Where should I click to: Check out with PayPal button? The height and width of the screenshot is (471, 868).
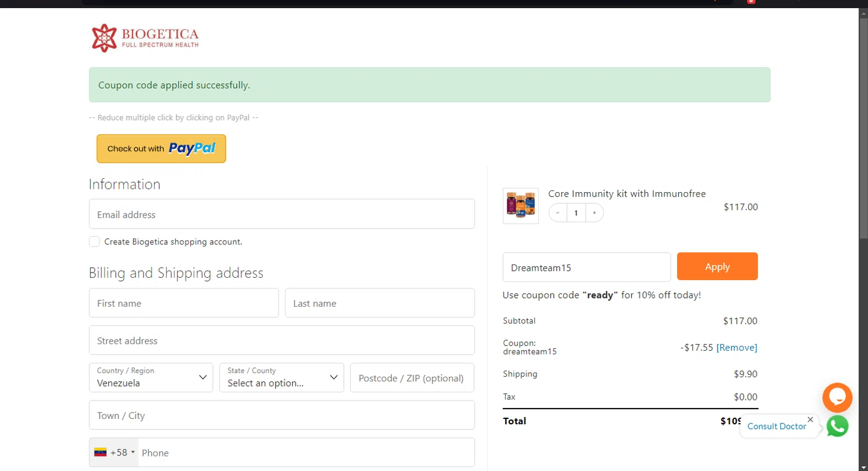[x=161, y=149]
